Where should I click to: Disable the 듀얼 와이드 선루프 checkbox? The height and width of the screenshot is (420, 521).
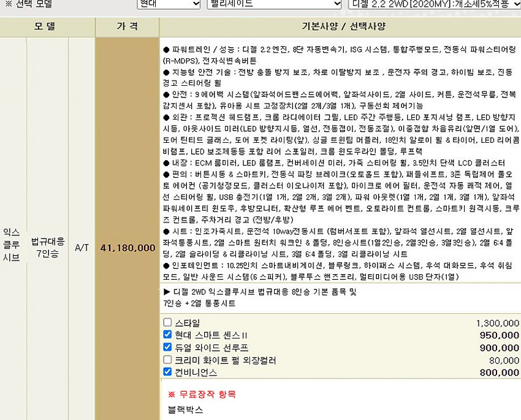point(167,347)
